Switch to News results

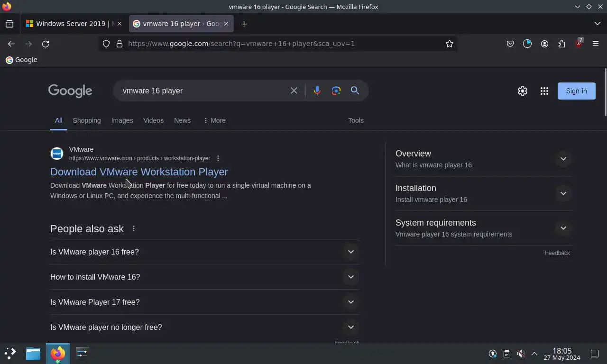pos(182,120)
